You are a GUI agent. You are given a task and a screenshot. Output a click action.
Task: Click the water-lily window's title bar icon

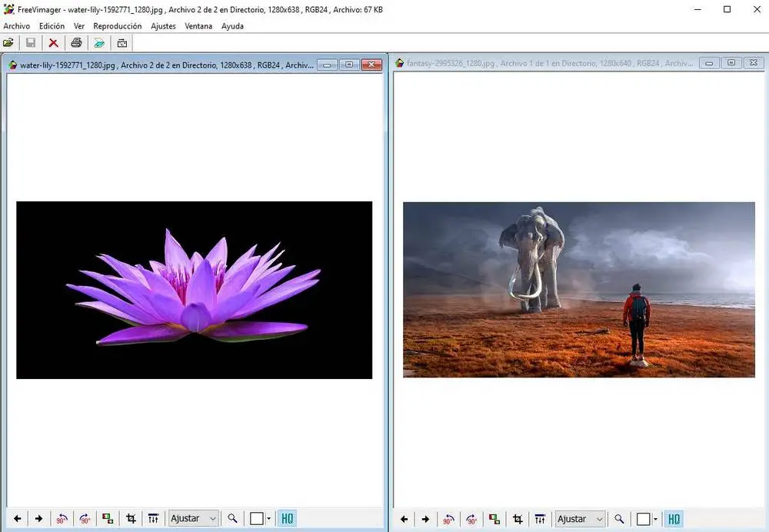coord(13,65)
